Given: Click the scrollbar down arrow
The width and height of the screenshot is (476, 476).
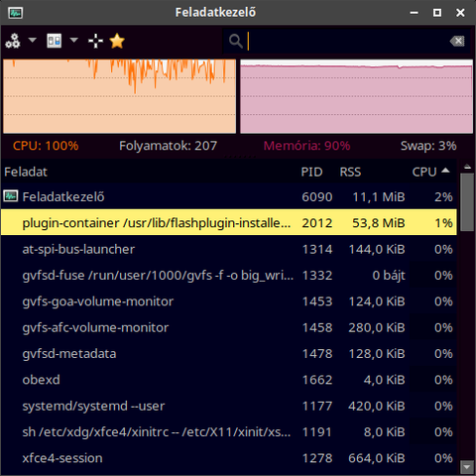Looking at the screenshot, I should pos(467,467).
